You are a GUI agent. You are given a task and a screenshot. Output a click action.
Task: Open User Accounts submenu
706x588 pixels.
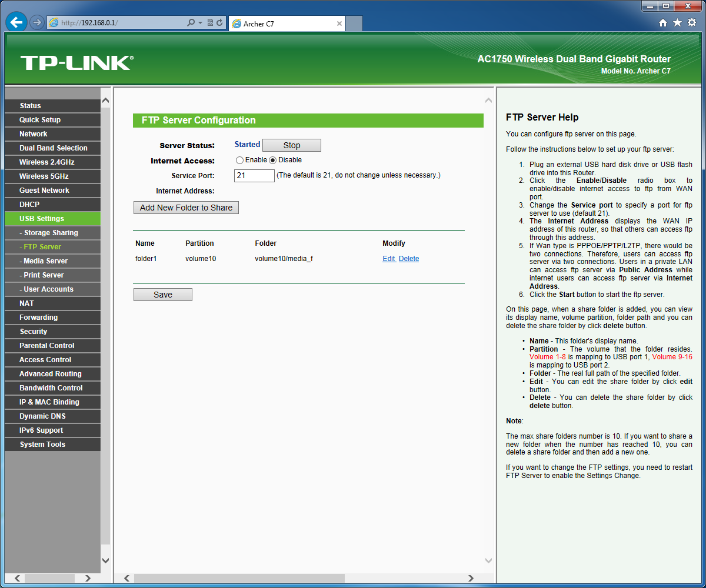(x=52, y=289)
